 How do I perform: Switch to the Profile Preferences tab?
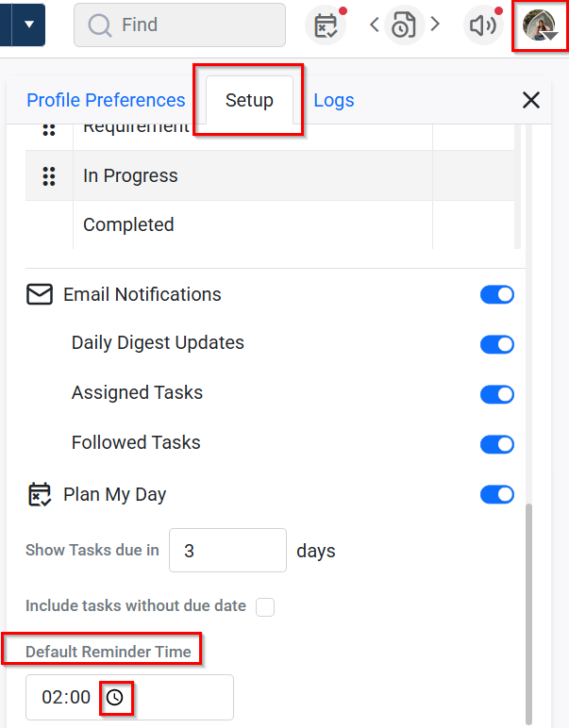coord(106,100)
